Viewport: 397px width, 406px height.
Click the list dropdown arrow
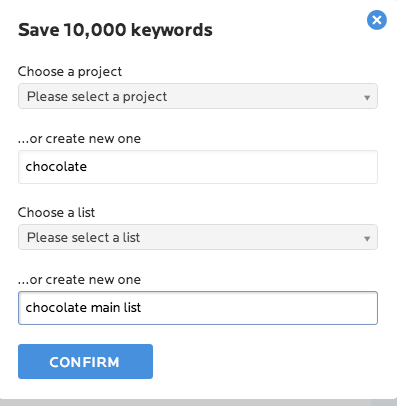(367, 239)
